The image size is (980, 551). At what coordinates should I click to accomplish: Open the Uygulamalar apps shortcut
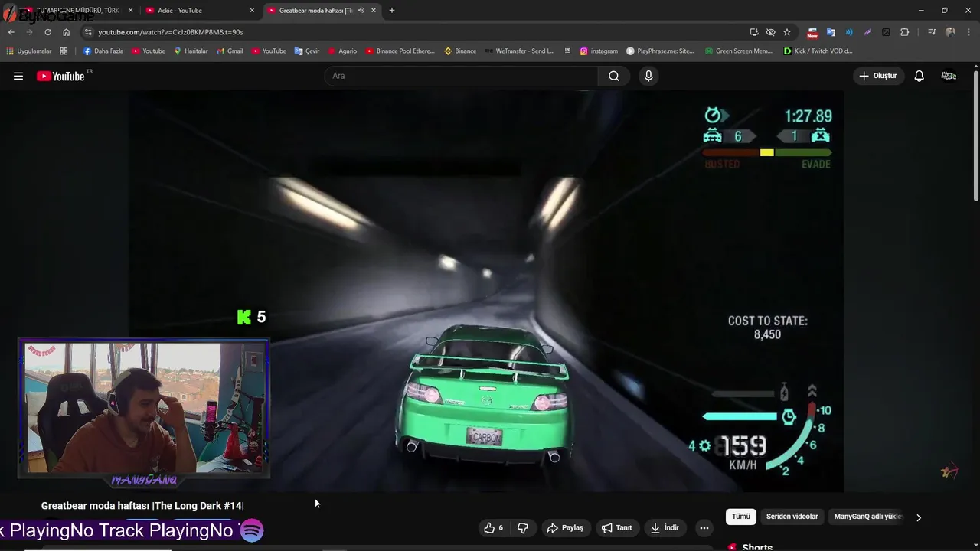point(28,51)
